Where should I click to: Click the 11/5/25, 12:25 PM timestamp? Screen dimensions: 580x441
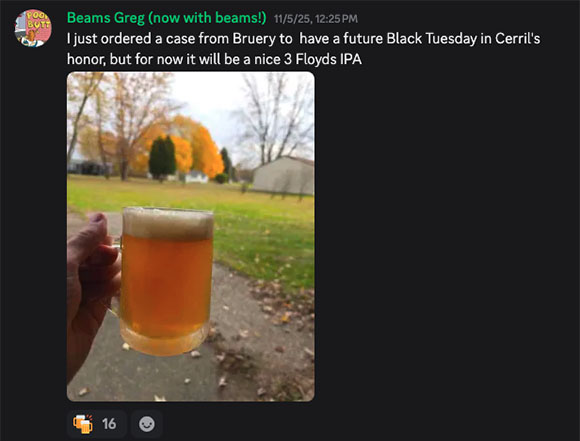pos(316,19)
